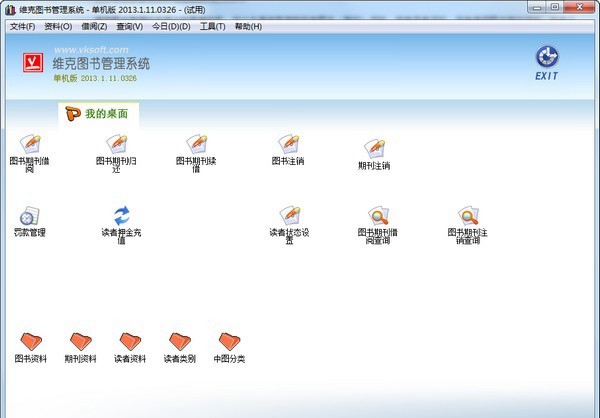Open the 中图分类 folder icon
Viewport: 600px width, 418px height.
click(x=229, y=348)
